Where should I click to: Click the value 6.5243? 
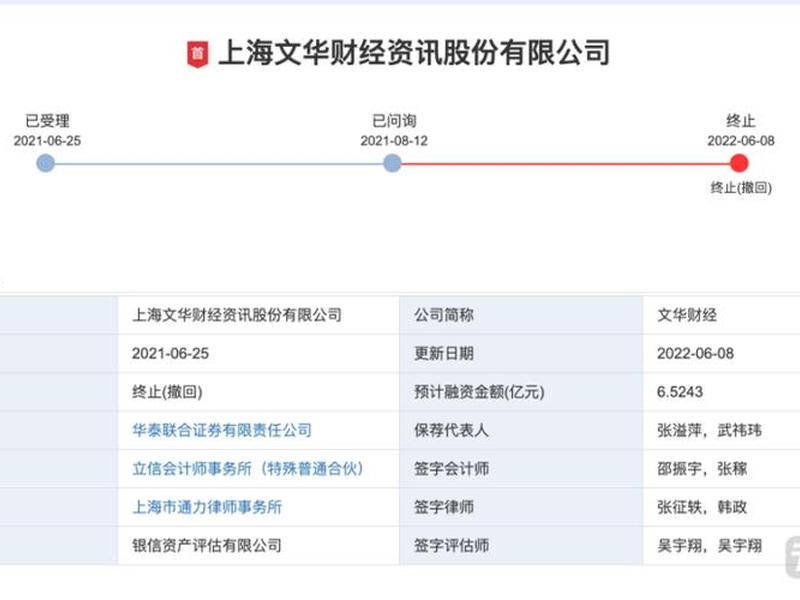click(680, 392)
